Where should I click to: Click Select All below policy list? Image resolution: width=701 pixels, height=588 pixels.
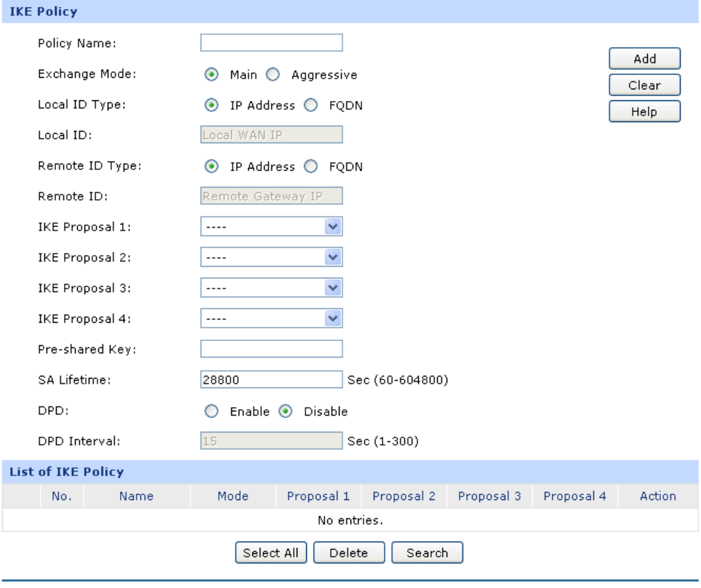271,552
